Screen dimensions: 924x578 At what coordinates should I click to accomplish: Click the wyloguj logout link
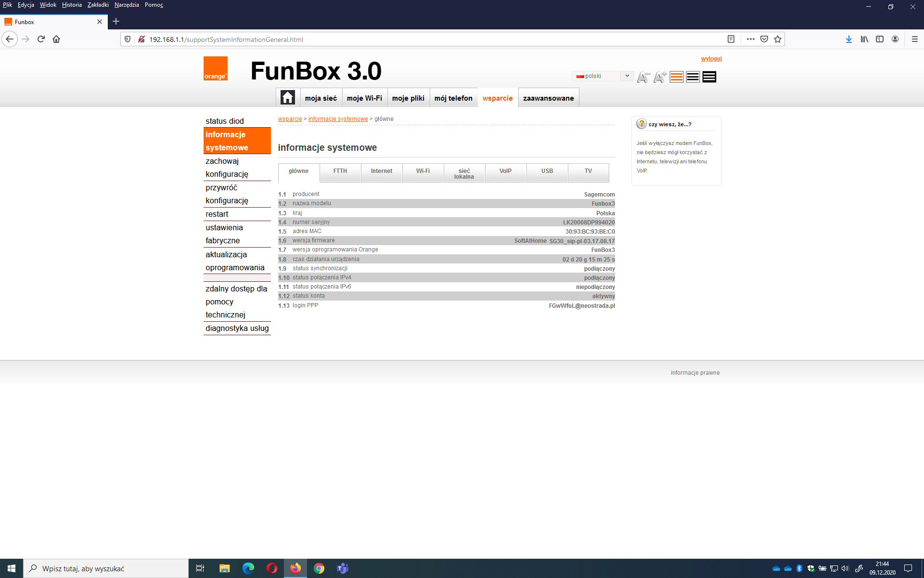(711, 59)
